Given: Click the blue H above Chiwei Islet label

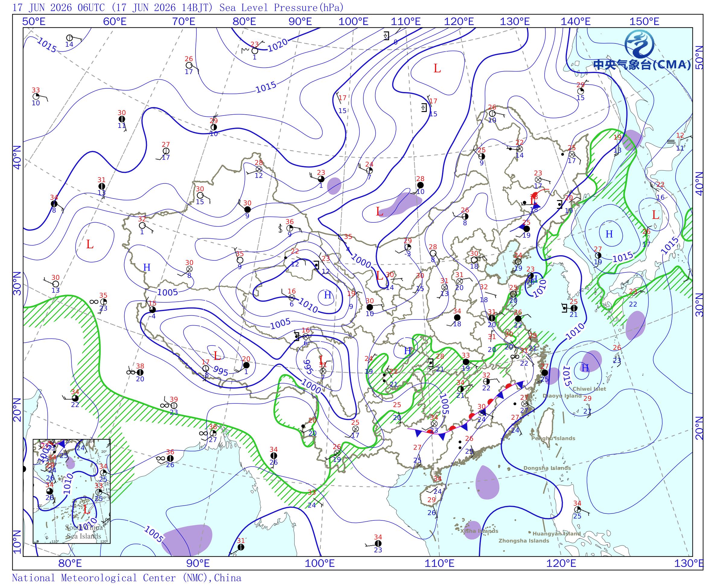Looking at the screenshot, I should 585,367.
